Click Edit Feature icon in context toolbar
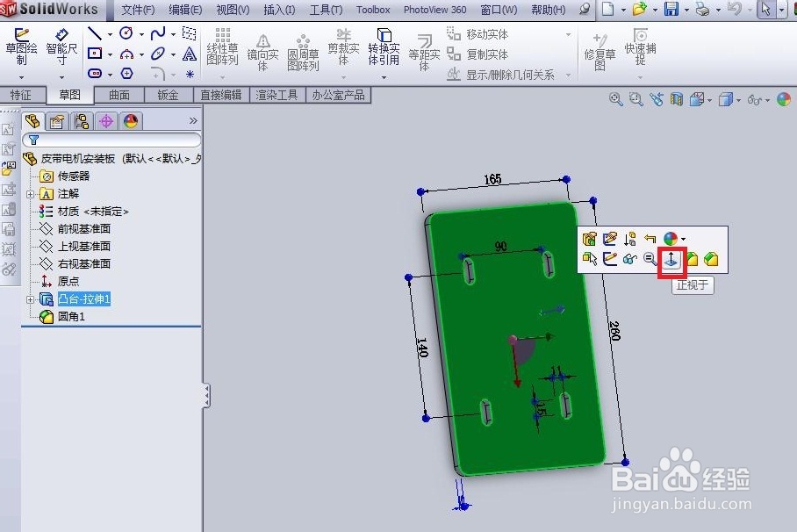Image resolution: width=797 pixels, height=532 pixels. point(589,239)
